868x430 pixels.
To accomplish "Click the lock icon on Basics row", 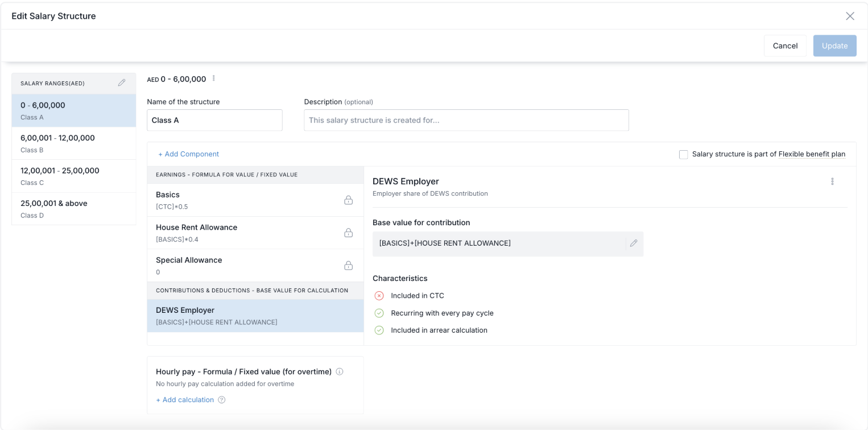I will click(348, 200).
